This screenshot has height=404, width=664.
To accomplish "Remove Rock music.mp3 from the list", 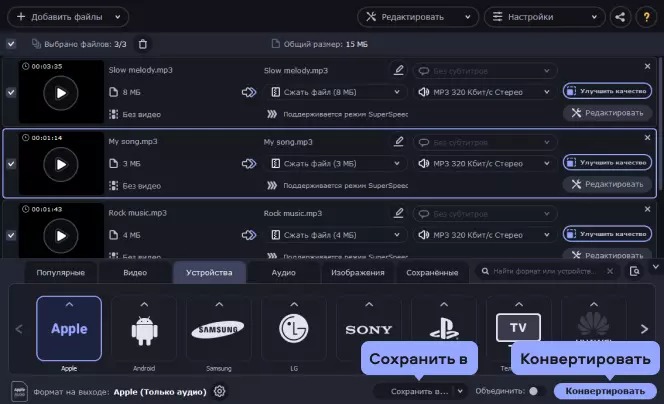I will (x=647, y=209).
